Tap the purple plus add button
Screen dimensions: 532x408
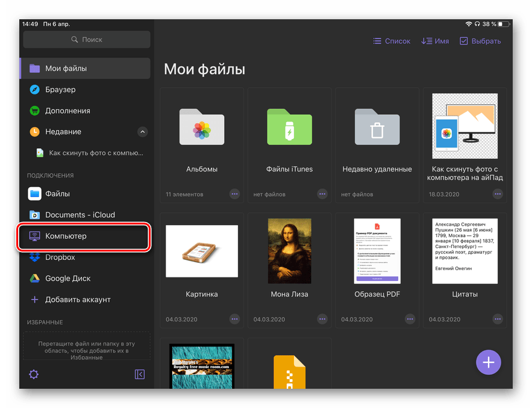(x=489, y=362)
